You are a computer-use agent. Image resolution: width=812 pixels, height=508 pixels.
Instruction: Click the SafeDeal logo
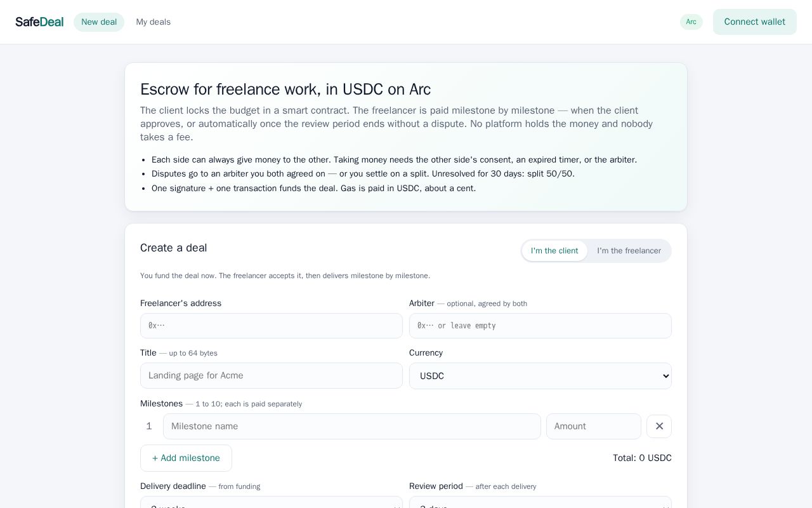39,22
